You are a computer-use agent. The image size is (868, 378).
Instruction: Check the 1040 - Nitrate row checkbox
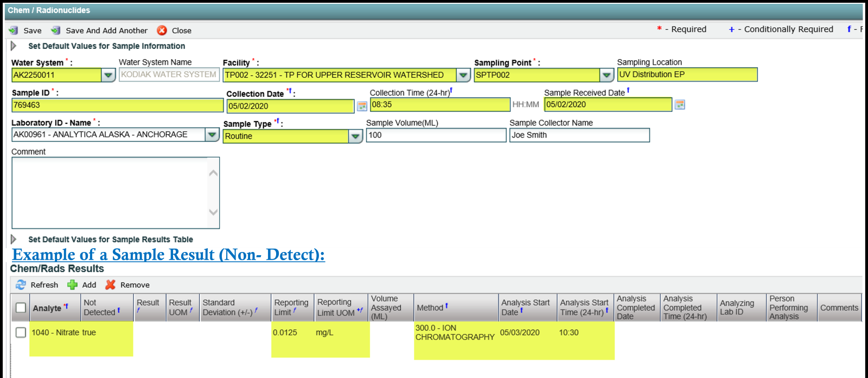point(21,332)
